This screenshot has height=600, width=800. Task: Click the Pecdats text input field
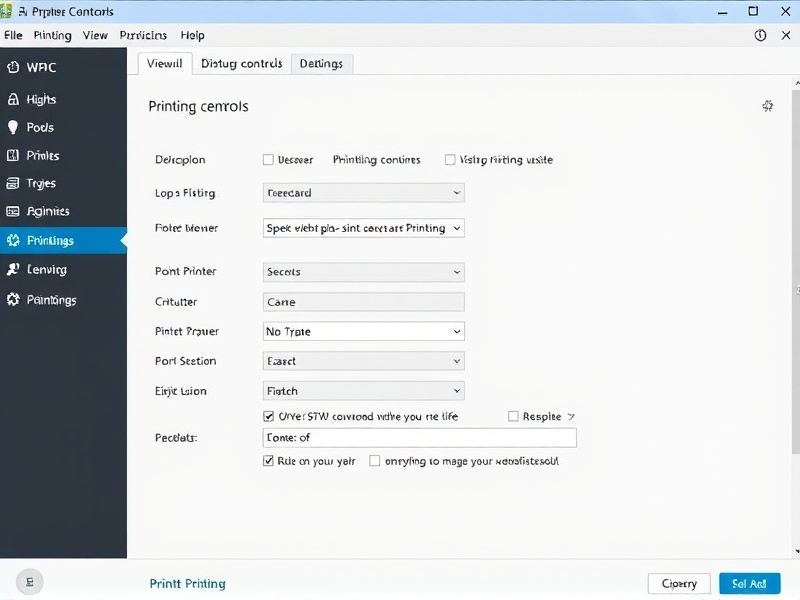click(419, 438)
